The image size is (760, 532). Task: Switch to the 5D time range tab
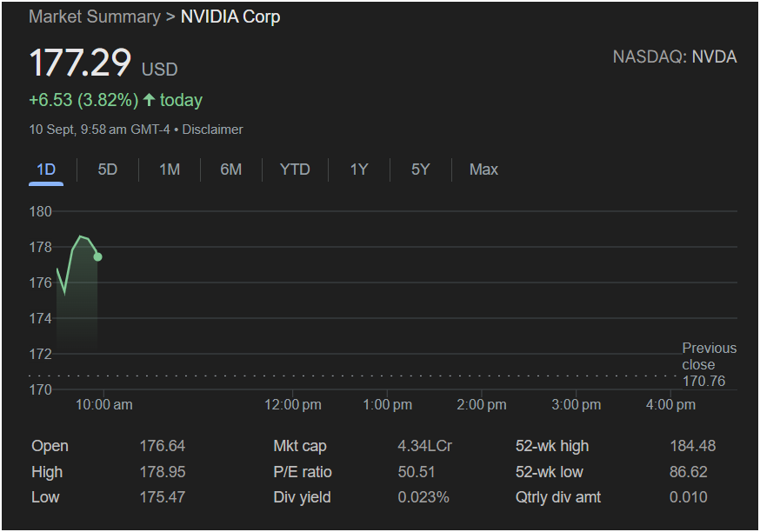(108, 170)
